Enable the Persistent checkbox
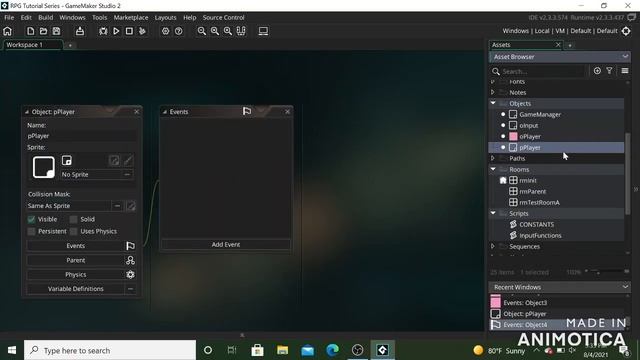The width and height of the screenshot is (640, 360). (31, 231)
